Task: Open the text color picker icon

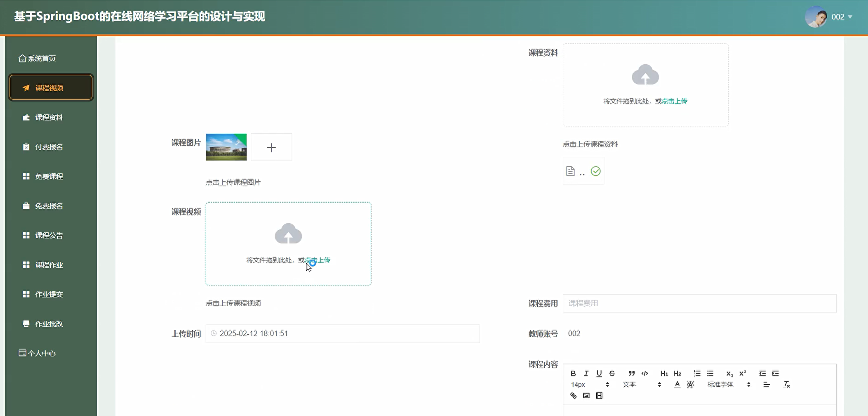Action: [677, 384]
